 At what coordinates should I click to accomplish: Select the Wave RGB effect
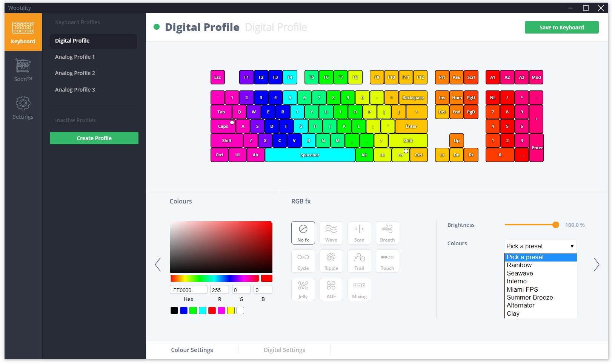pos(331,232)
